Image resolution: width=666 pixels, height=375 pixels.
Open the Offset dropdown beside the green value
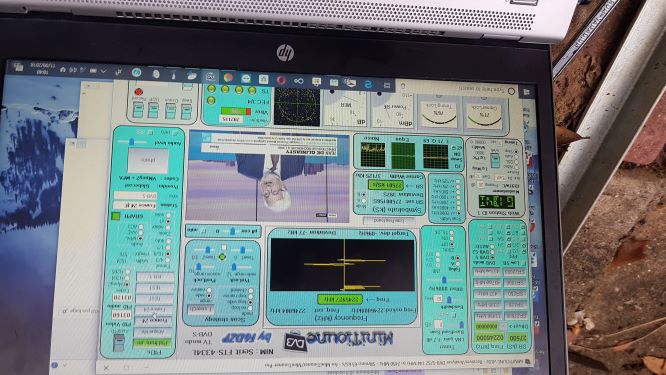(503, 327)
